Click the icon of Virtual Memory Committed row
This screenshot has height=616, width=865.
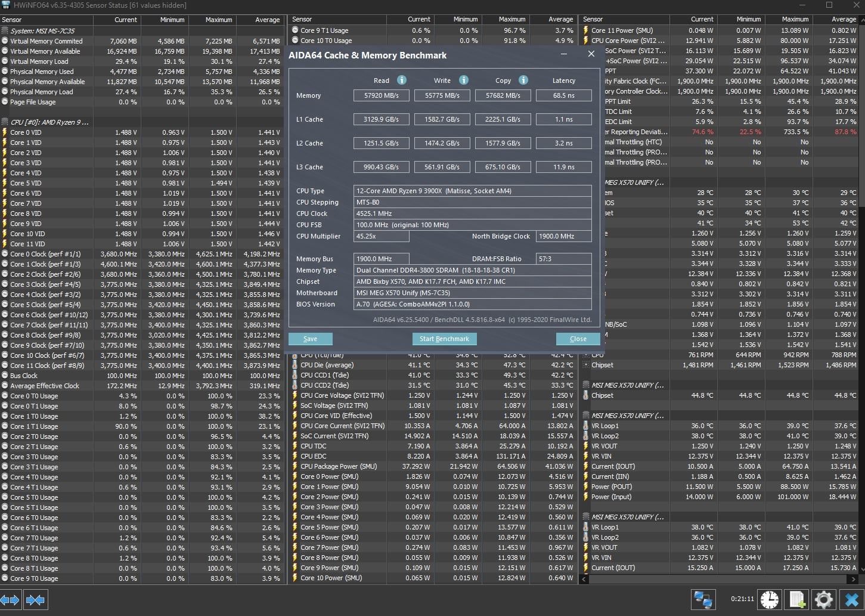[5, 41]
